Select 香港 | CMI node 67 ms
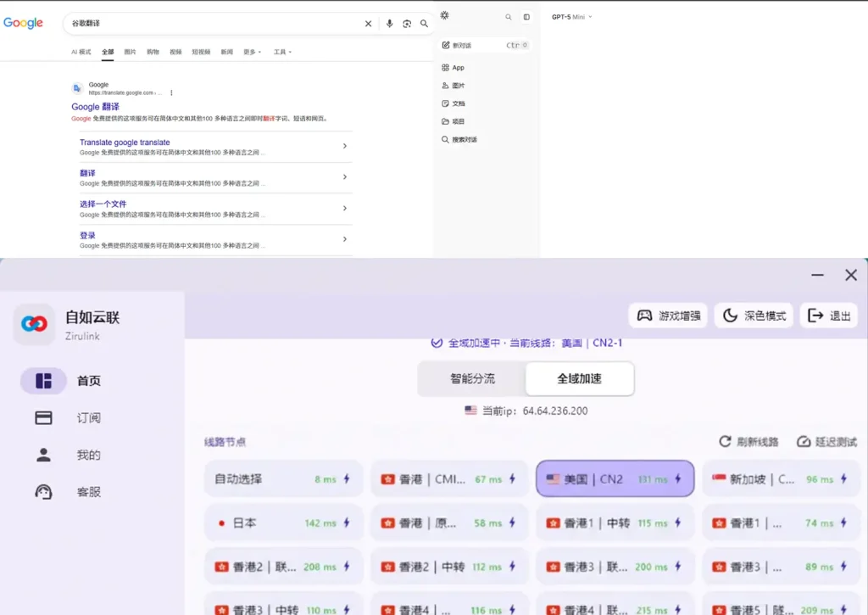Image resolution: width=868 pixels, height=615 pixels. 449,478
